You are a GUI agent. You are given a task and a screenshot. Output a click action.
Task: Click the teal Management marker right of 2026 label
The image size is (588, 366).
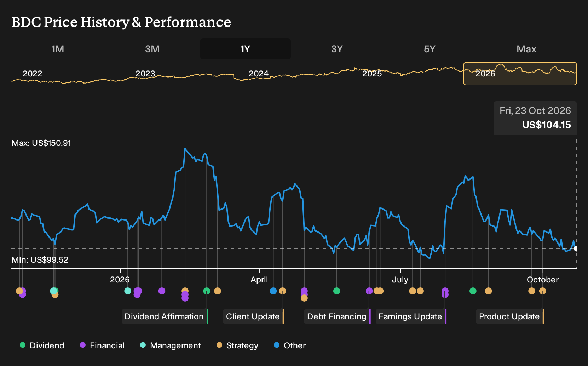[128, 291]
